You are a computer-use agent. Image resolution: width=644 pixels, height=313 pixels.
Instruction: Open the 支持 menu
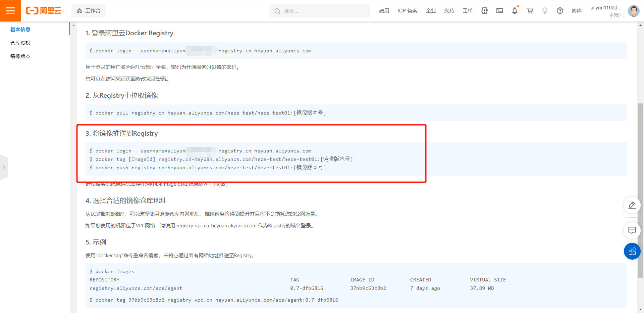[449, 11]
